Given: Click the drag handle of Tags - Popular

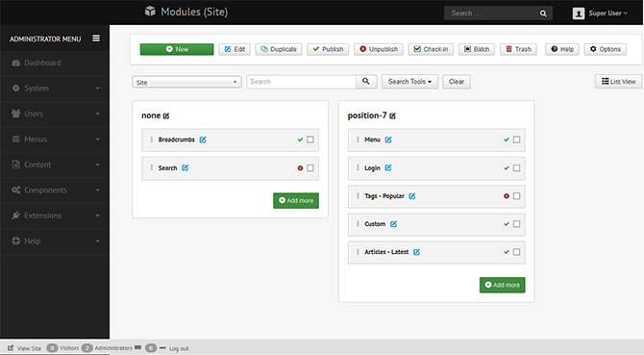Looking at the screenshot, I should point(358,196).
